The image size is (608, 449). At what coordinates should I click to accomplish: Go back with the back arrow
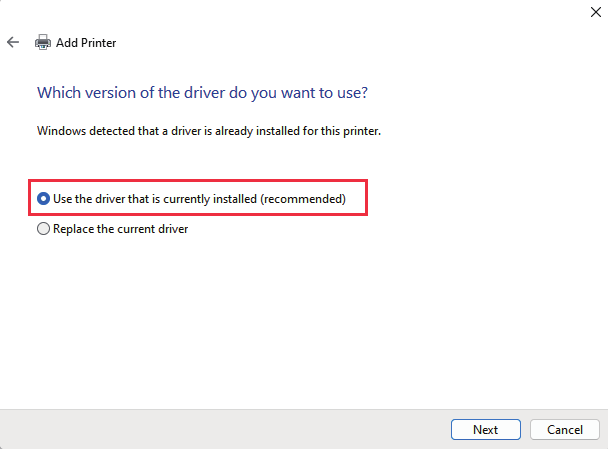click(13, 43)
